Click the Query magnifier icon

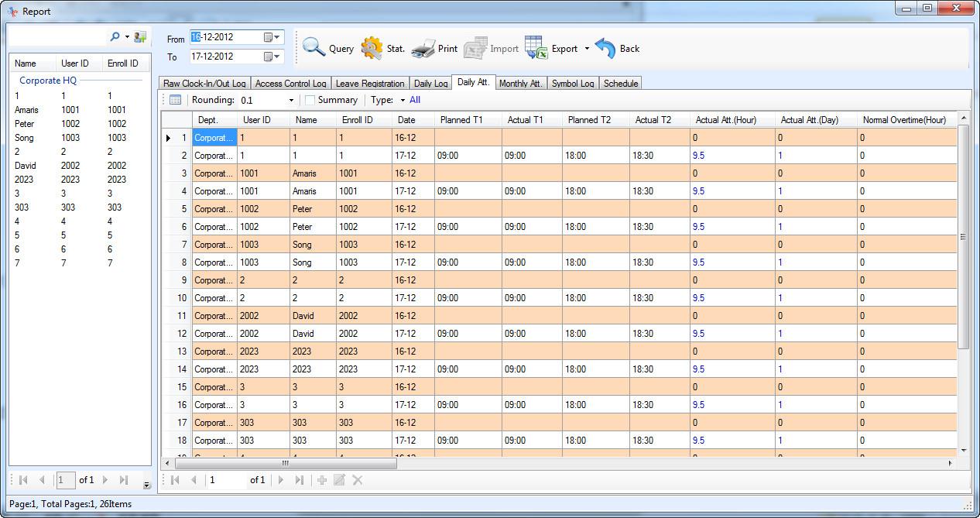[314, 48]
